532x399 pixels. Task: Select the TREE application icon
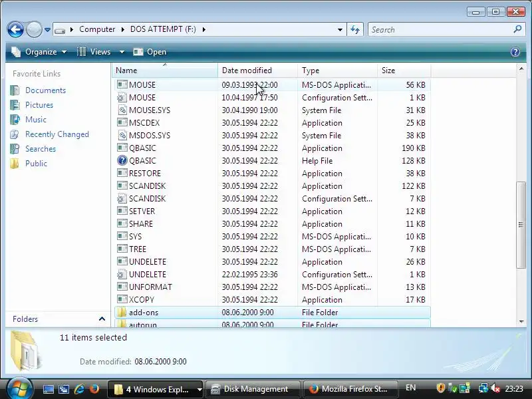click(122, 249)
